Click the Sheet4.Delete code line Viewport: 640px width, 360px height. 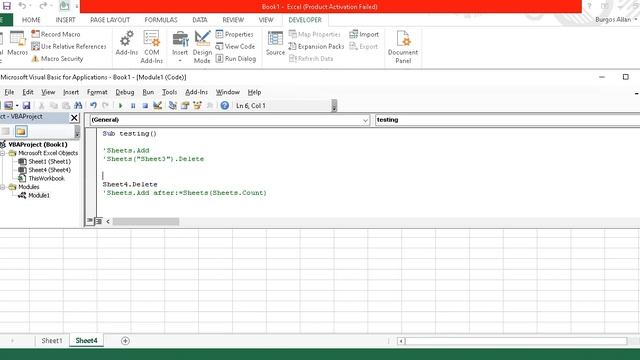pyautogui.click(x=130, y=184)
